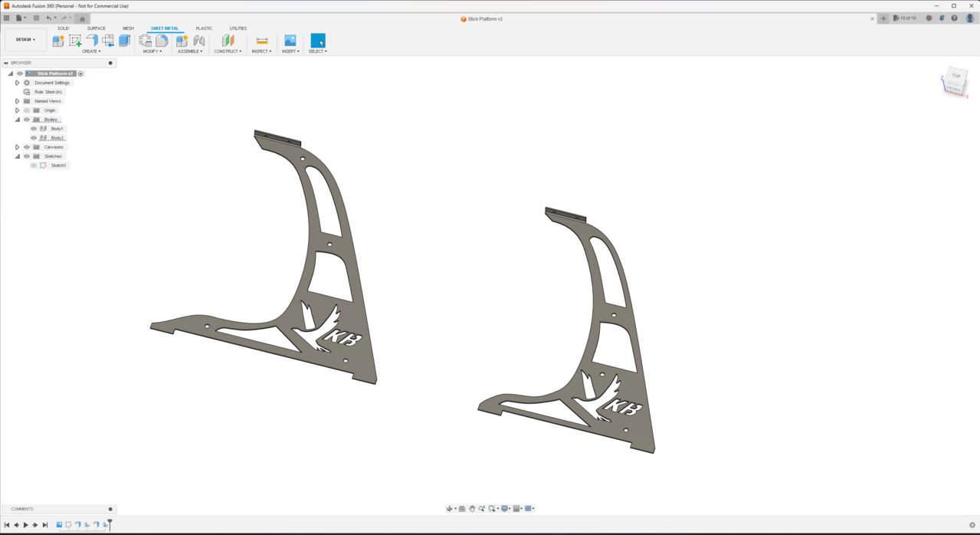Open the Design workspace dropdown

tap(25, 39)
